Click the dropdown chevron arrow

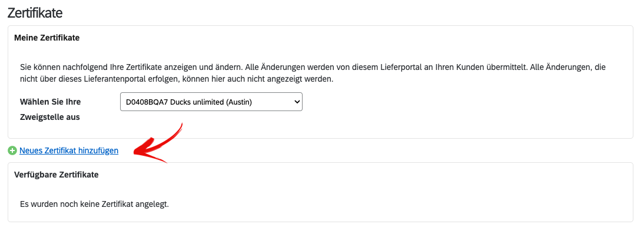click(x=297, y=102)
